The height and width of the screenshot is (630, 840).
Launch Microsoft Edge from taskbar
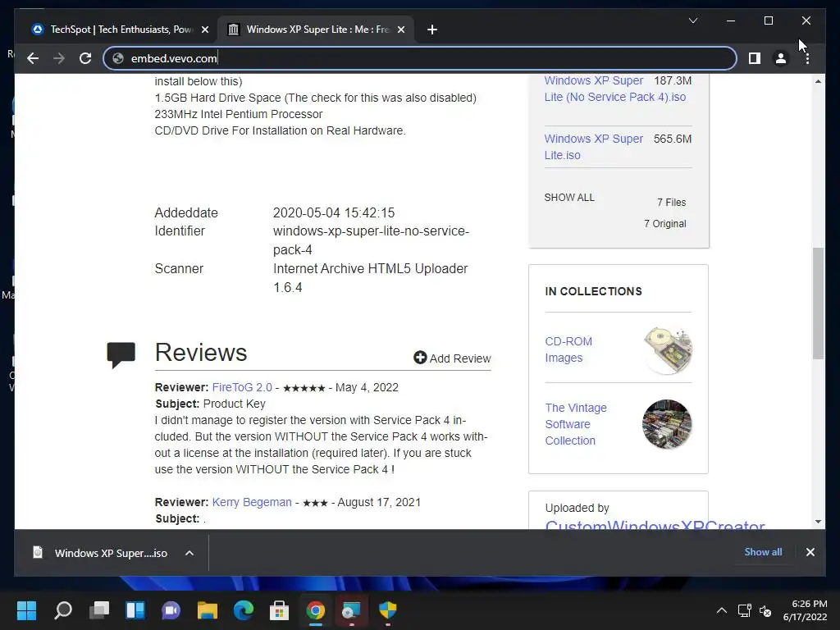(x=243, y=610)
